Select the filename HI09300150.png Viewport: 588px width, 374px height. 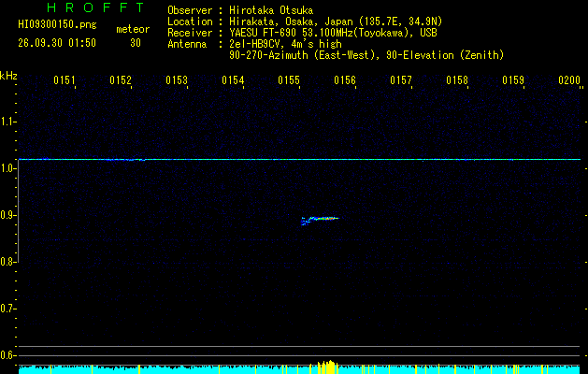(x=57, y=25)
